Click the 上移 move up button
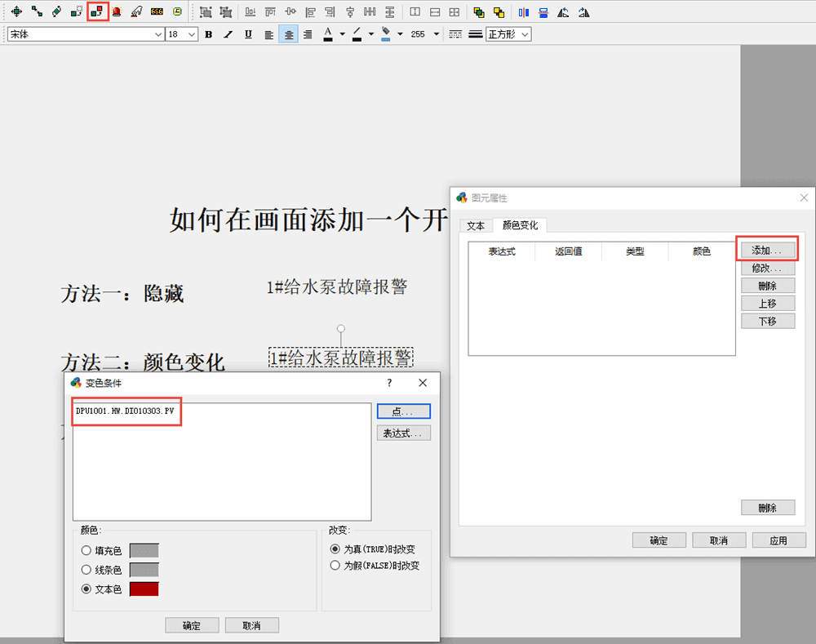Image resolution: width=816 pixels, height=644 pixels. 768,303
